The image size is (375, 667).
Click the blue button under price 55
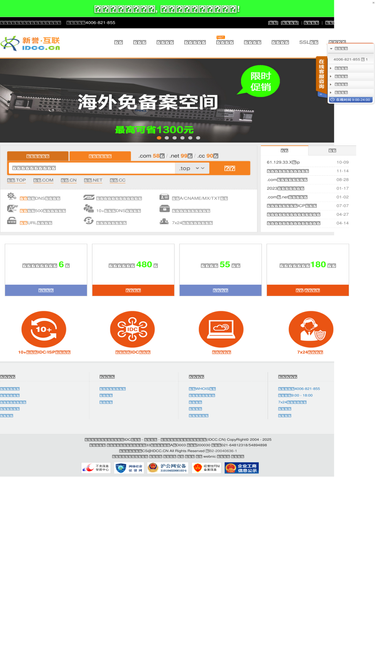click(x=220, y=290)
